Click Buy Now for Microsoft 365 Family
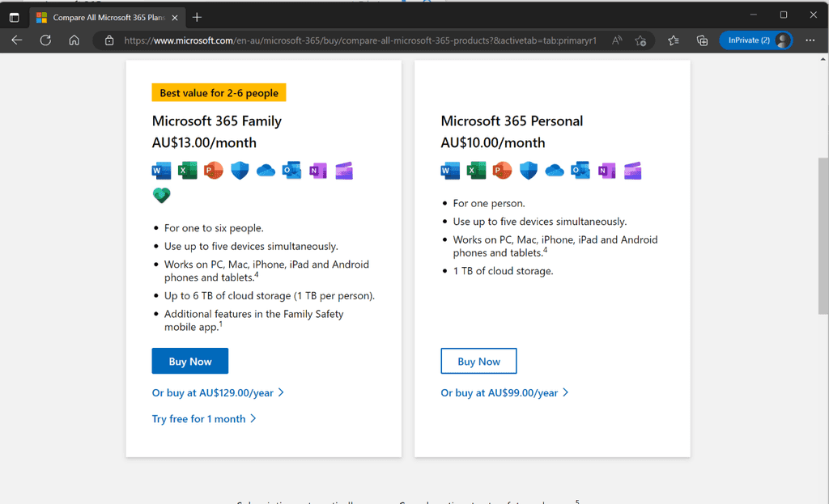Image resolution: width=829 pixels, height=504 pixels. pos(189,361)
